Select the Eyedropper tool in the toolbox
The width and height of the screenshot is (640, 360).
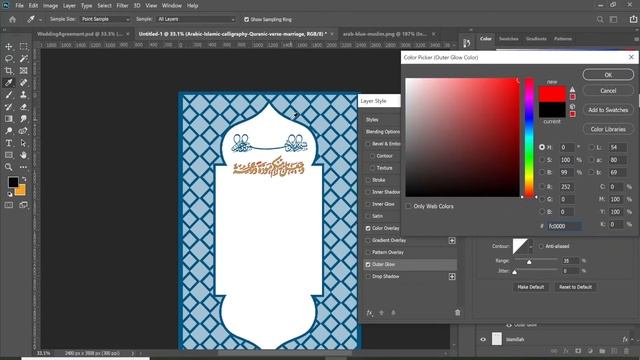coord(9,82)
